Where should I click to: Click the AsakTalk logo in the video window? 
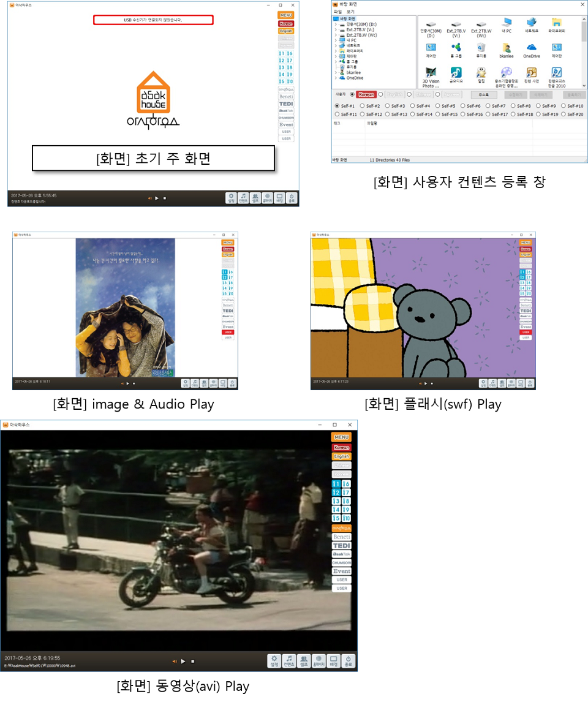[341, 554]
